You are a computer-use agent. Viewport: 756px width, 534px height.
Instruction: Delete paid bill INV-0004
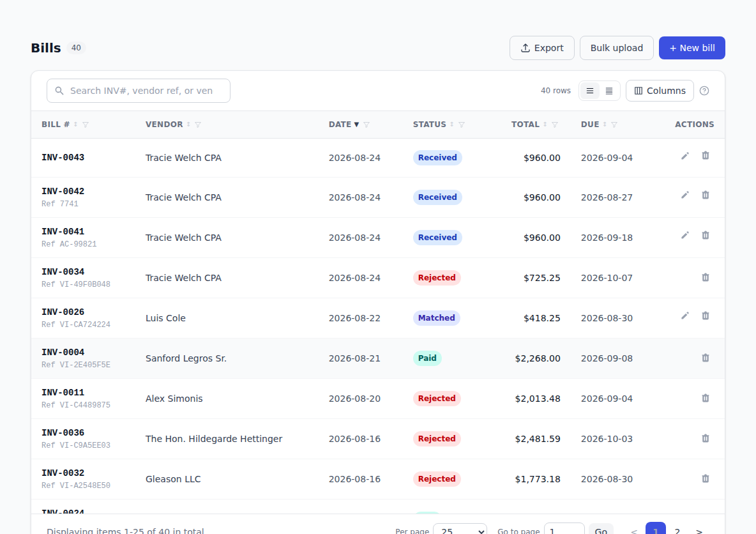click(706, 358)
